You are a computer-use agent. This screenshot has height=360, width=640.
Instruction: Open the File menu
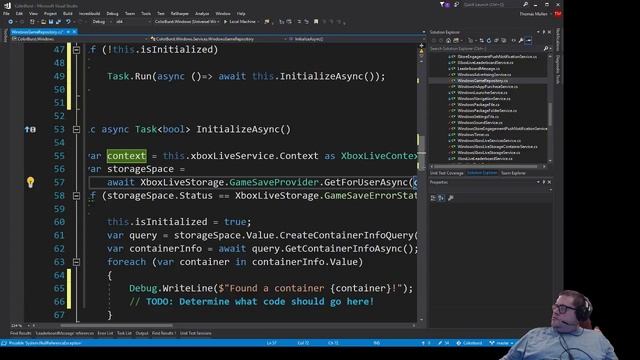click(x=6, y=13)
